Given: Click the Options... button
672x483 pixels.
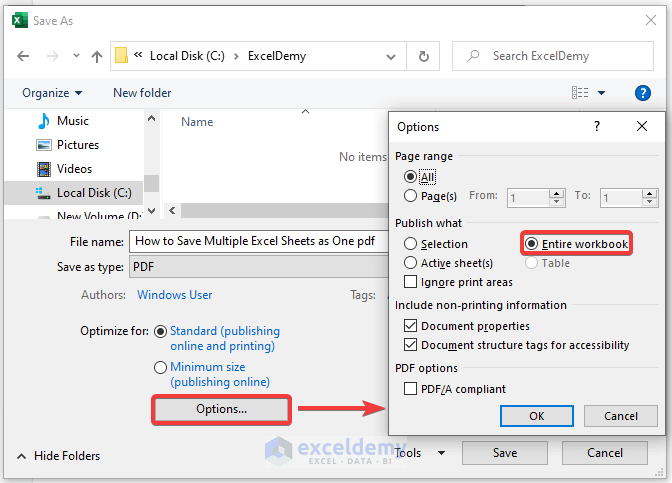Looking at the screenshot, I should click(221, 409).
